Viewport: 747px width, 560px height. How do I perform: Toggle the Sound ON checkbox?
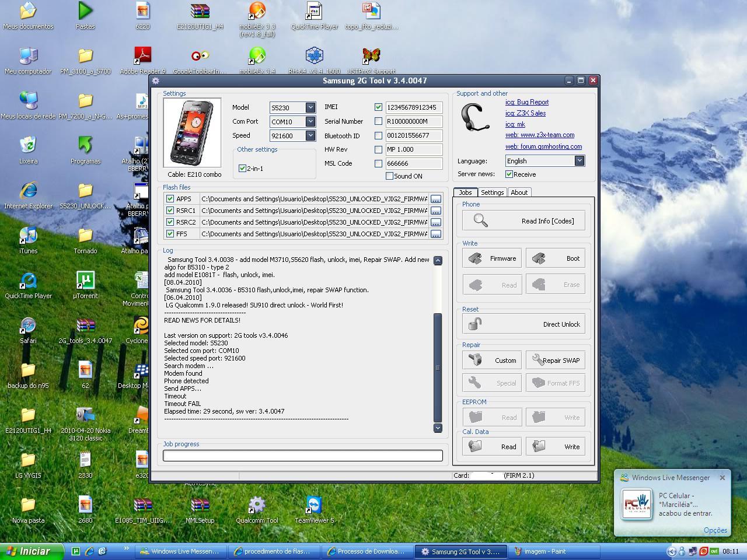click(x=389, y=176)
